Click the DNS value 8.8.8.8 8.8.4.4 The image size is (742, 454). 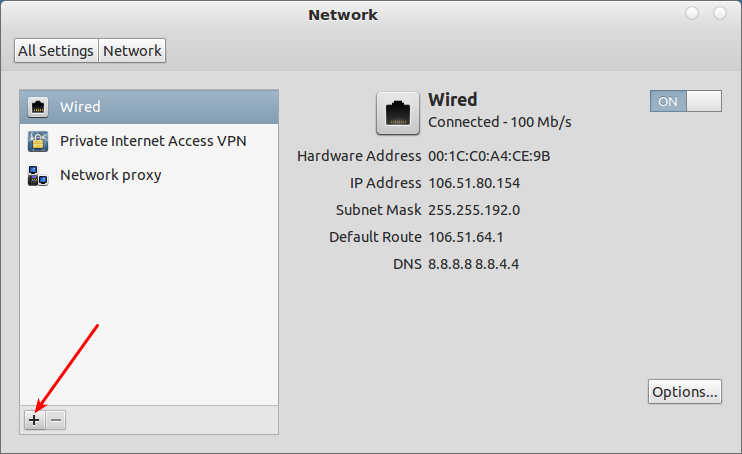coord(473,264)
